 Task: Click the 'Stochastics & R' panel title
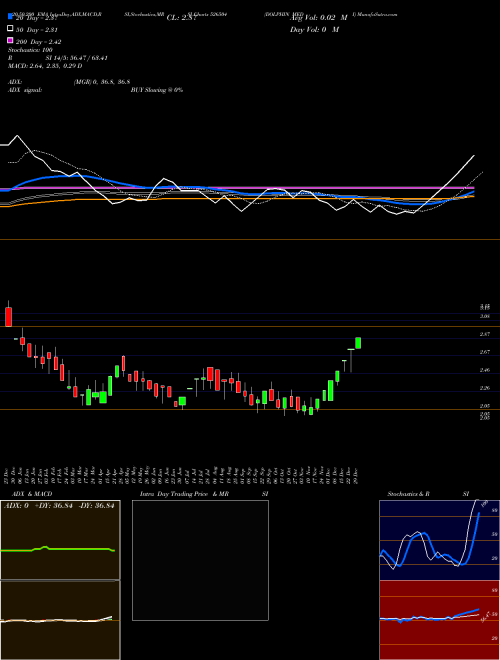click(409, 494)
